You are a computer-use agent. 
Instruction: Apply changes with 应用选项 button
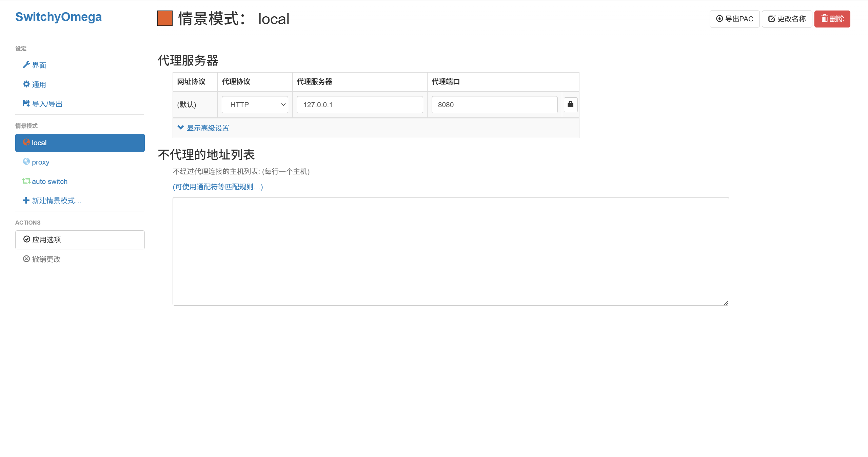coord(80,240)
